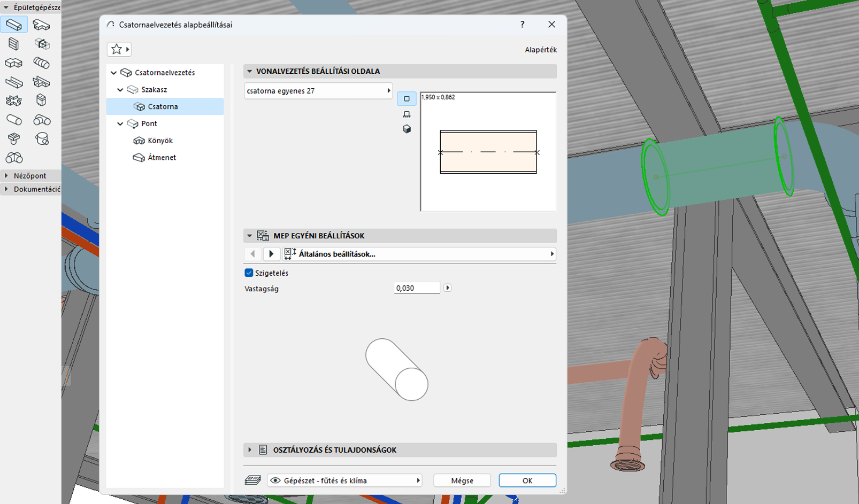Select Csatorna in the settings tree
This screenshot has height=504, width=859.
(x=165, y=106)
